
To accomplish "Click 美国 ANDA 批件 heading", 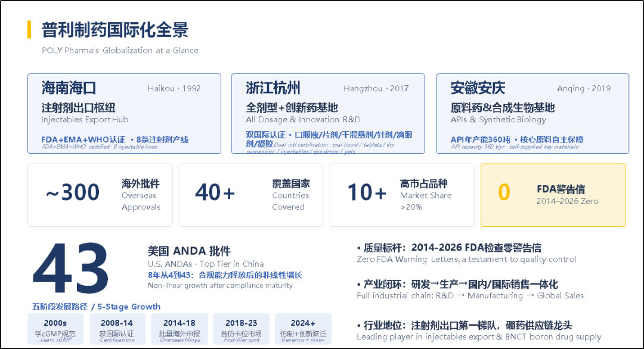I will click(x=189, y=251).
